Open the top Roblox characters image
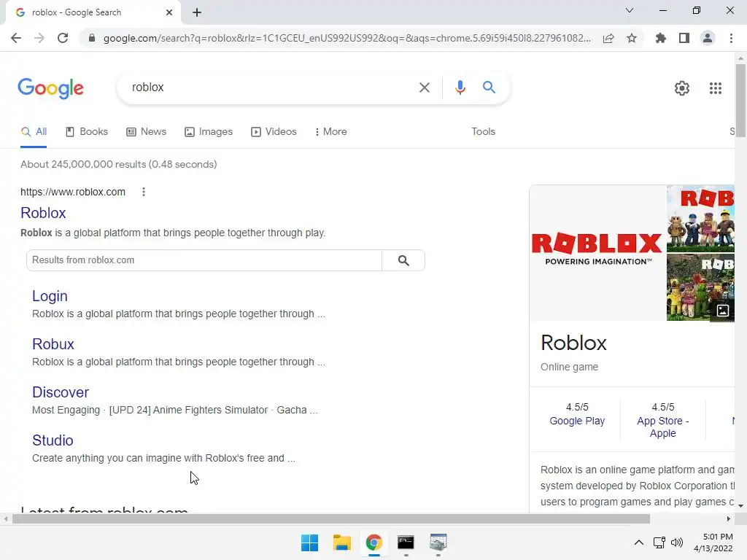This screenshot has height=560, width=747. tap(700, 219)
